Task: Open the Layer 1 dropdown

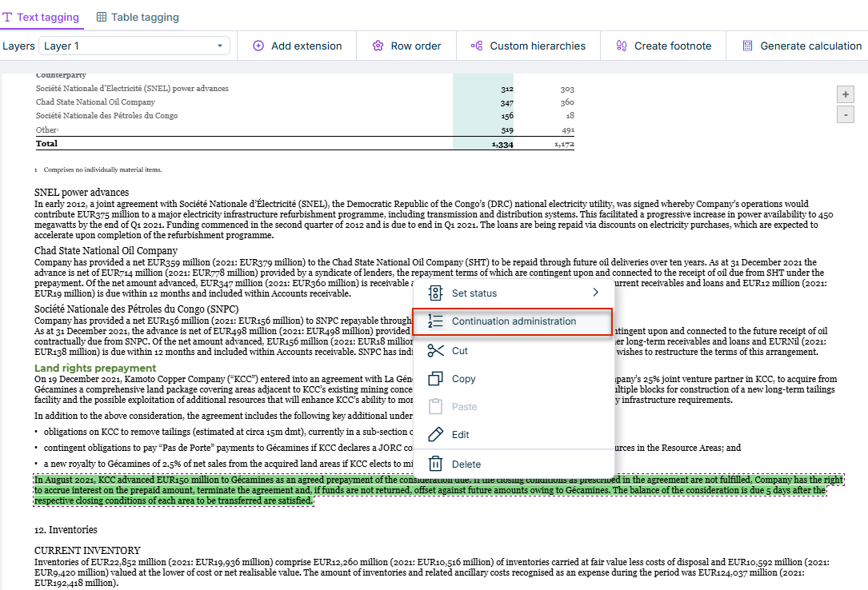Action: pos(134,46)
